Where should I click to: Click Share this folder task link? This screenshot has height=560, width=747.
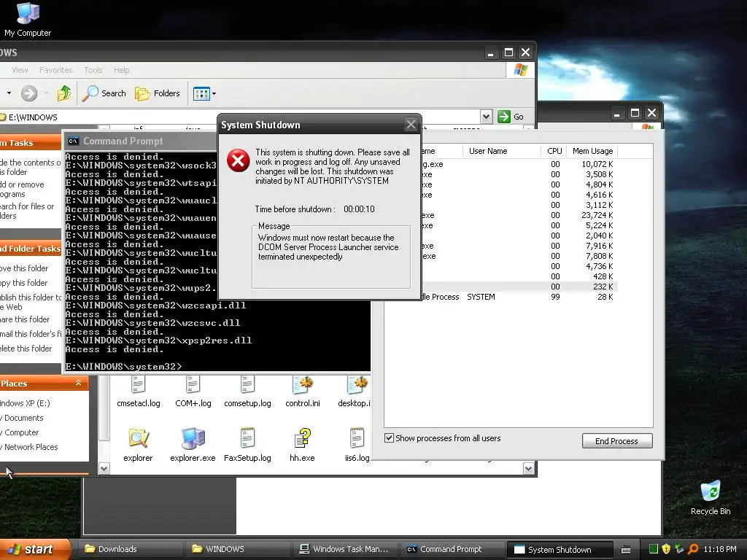(x=25, y=319)
